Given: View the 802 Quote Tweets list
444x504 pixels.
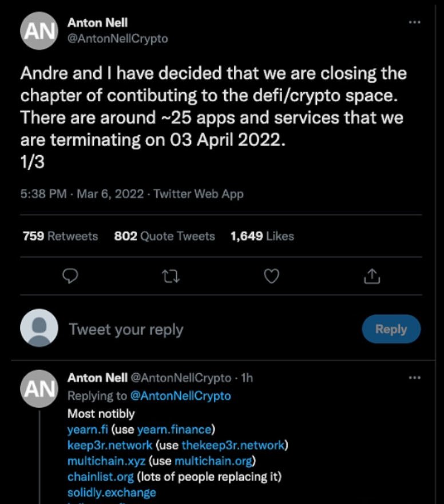Looking at the screenshot, I should [x=165, y=236].
